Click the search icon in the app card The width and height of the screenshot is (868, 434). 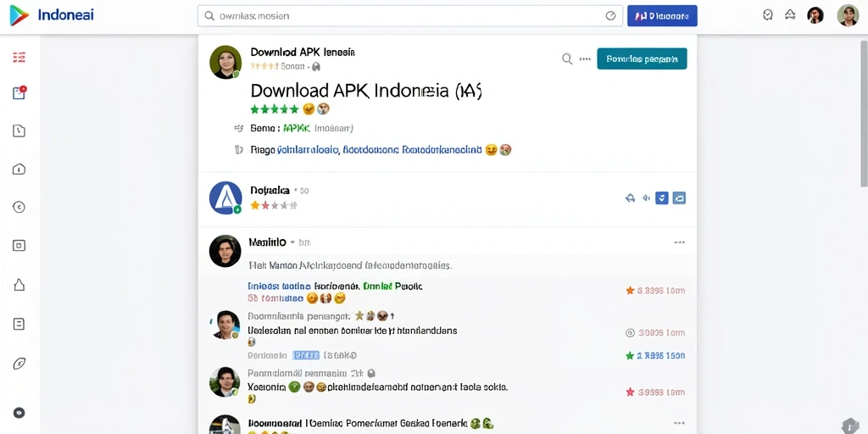pos(567,58)
